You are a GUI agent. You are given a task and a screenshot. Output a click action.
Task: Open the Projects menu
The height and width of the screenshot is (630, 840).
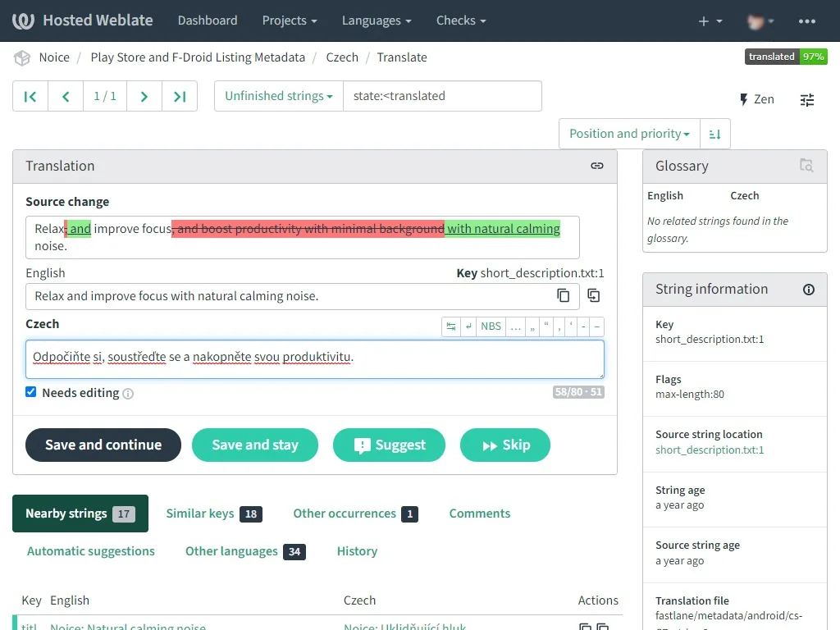pyautogui.click(x=290, y=21)
